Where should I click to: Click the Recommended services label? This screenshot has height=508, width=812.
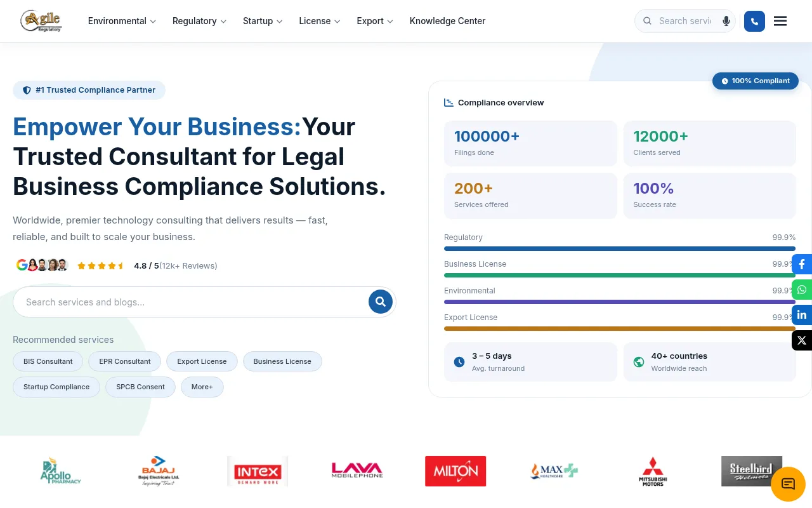click(63, 340)
